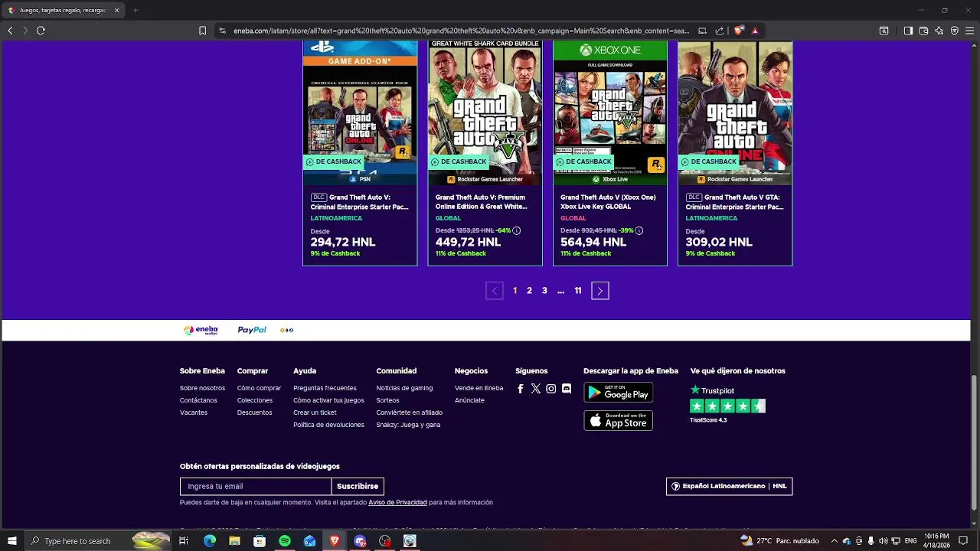The image size is (980, 551).
Task: Open Conviértete en afiliado link
Action: (409, 412)
